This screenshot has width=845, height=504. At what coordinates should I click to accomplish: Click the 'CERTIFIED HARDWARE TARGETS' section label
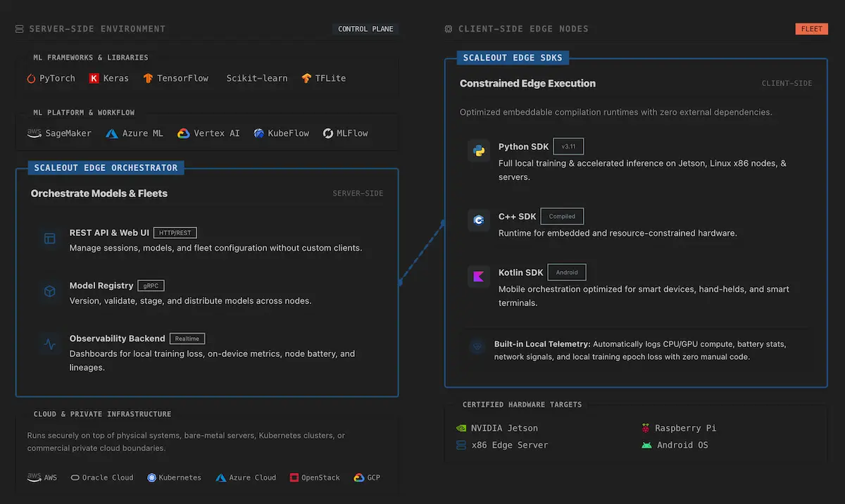(x=522, y=405)
